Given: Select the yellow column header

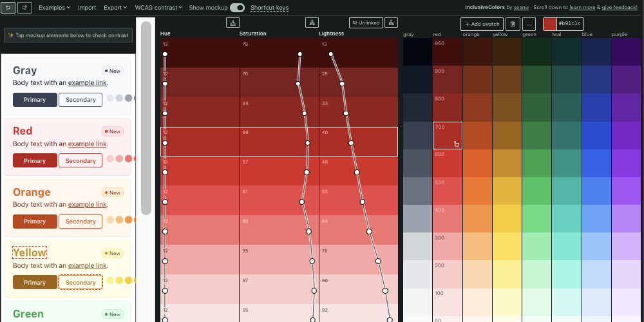Looking at the screenshot, I should click(x=500, y=35).
